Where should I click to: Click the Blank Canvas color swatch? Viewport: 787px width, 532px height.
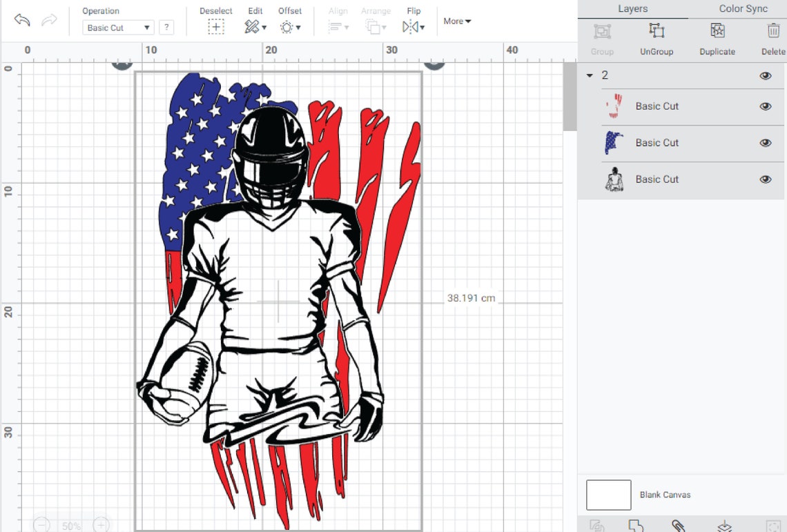[608, 494]
